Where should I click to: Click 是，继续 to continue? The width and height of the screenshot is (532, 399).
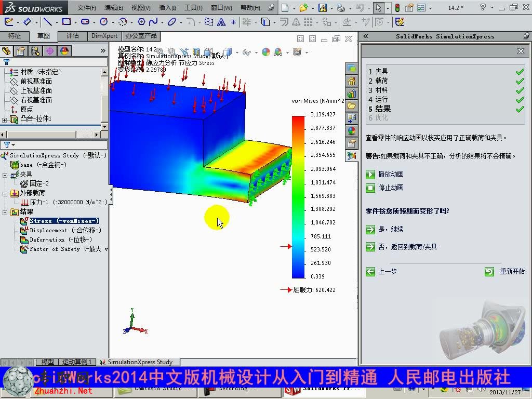click(384, 229)
